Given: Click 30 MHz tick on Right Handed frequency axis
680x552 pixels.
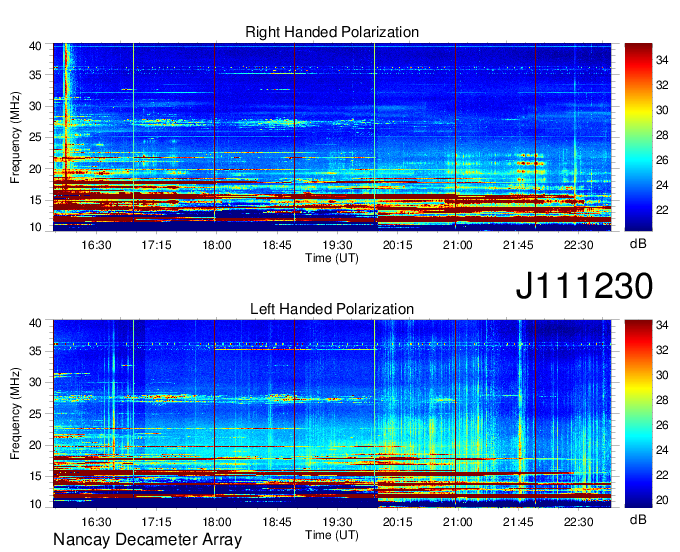Looking at the screenshot, I should tap(36, 106).
